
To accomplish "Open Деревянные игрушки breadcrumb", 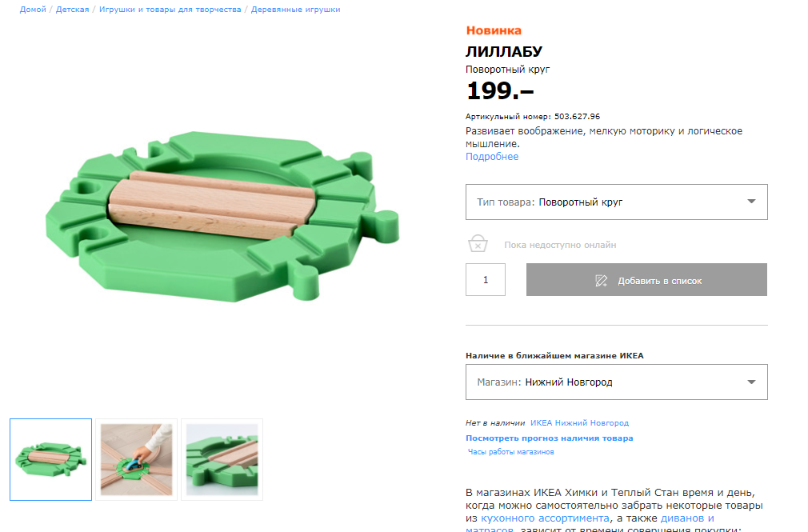I will (x=295, y=10).
